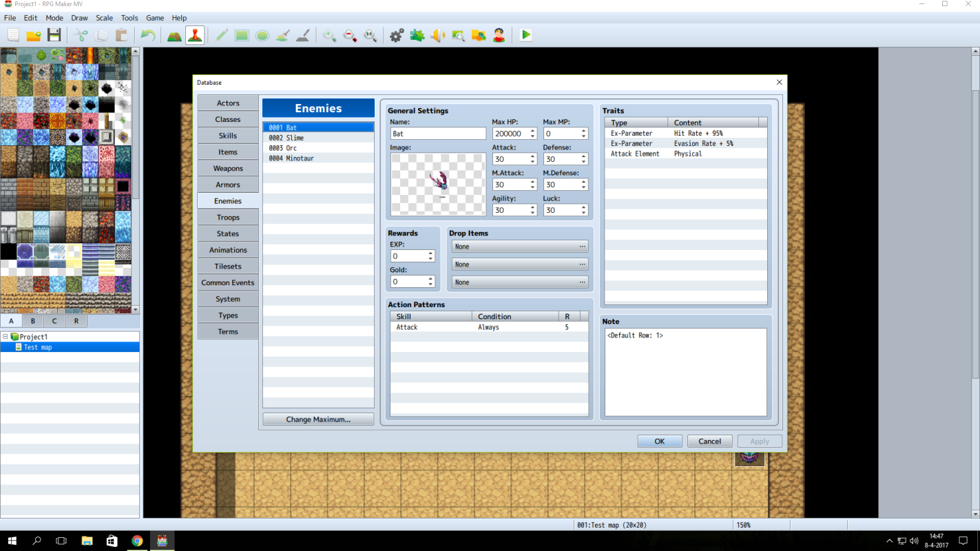Open Google Chrome from the taskbar
The height and width of the screenshot is (551, 980).
click(x=137, y=541)
